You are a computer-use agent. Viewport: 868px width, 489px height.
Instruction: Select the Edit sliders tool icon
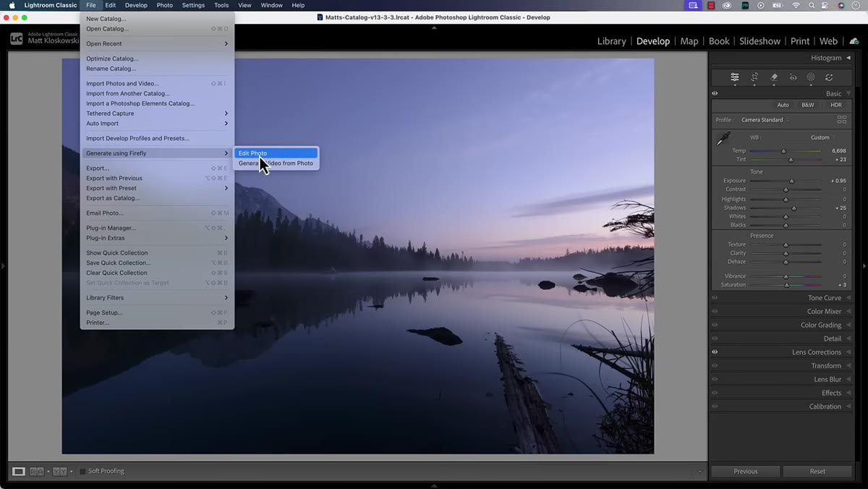click(735, 77)
